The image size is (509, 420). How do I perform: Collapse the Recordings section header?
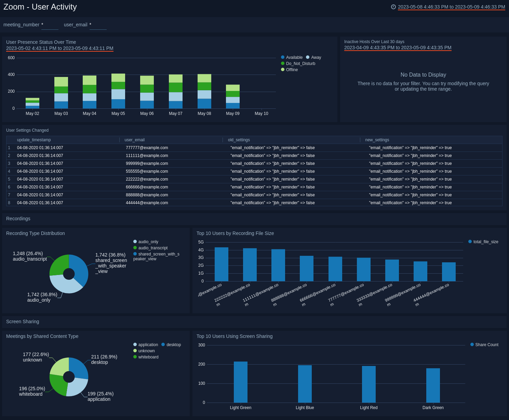18,219
